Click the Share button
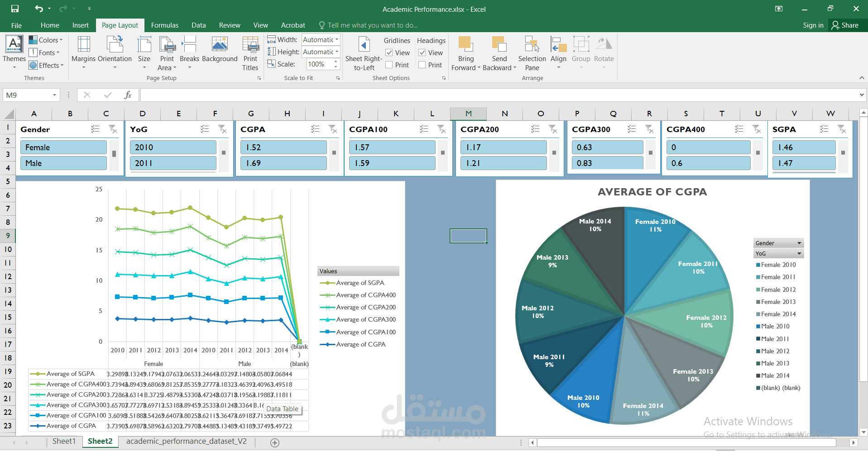The width and height of the screenshot is (868, 451). click(845, 25)
